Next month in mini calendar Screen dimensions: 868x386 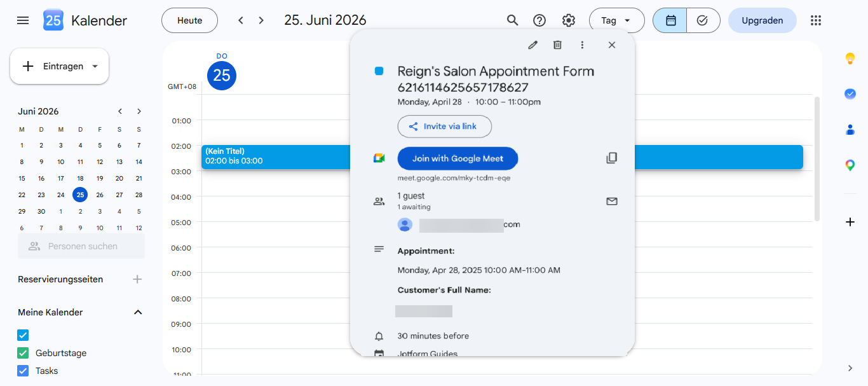[139, 111]
